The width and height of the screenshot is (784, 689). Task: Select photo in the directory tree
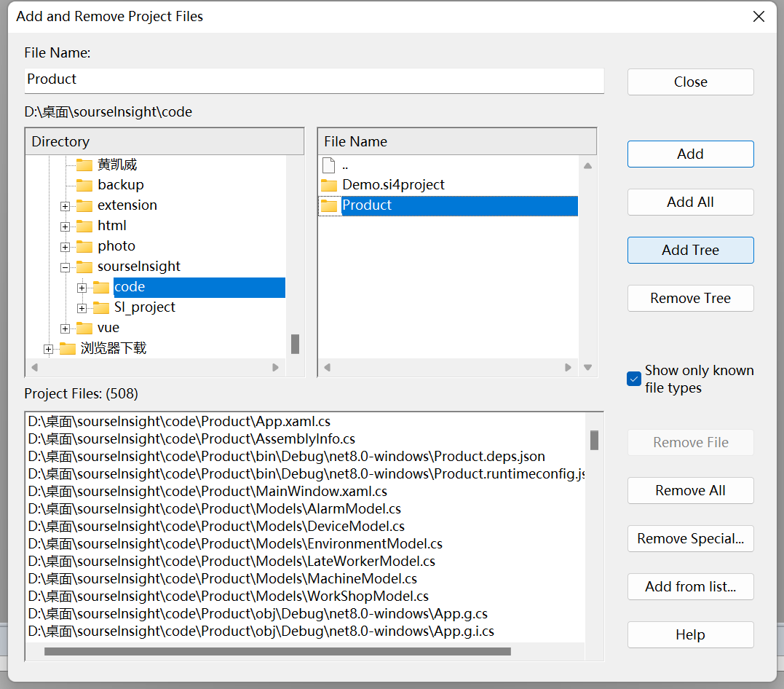point(116,247)
